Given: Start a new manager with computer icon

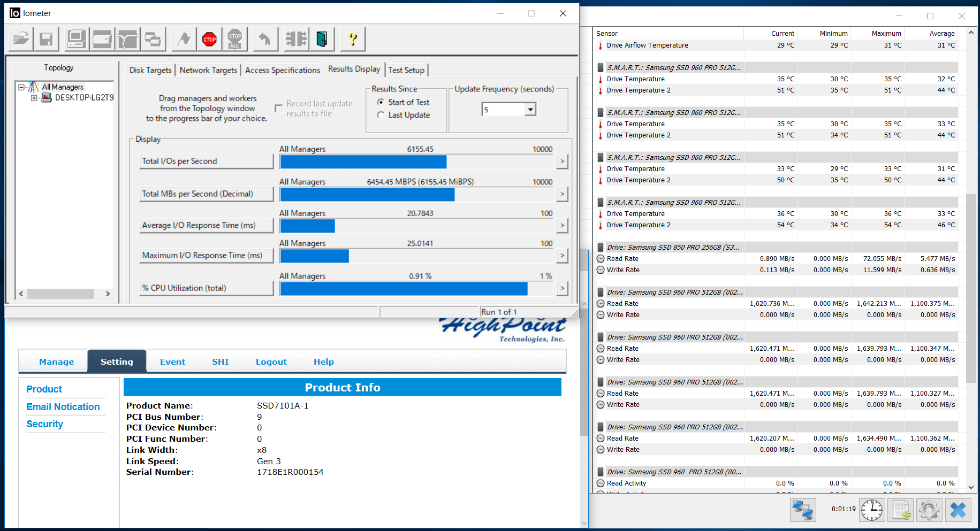Looking at the screenshot, I should (x=76, y=39).
